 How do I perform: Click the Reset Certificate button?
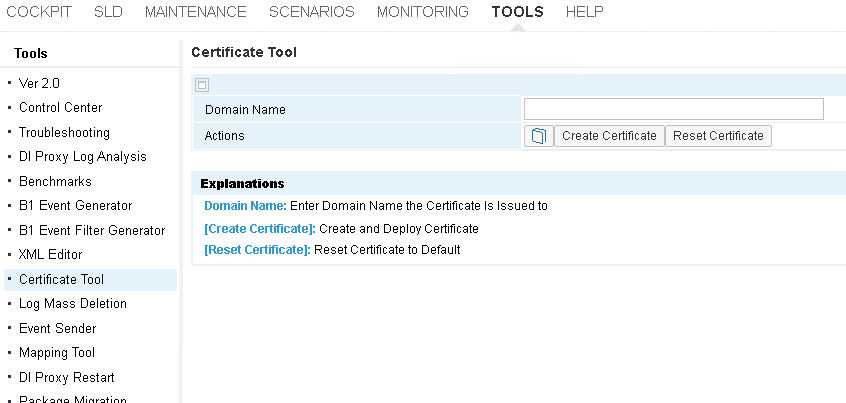pos(718,136)
